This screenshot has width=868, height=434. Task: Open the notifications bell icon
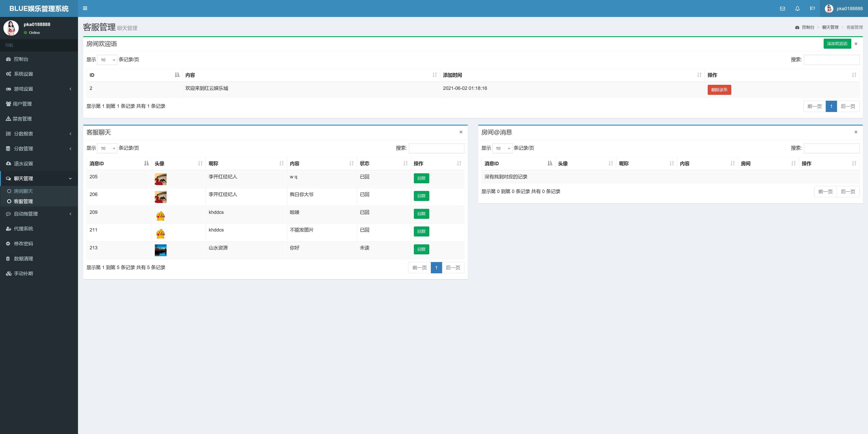click(x=797, y=8)
